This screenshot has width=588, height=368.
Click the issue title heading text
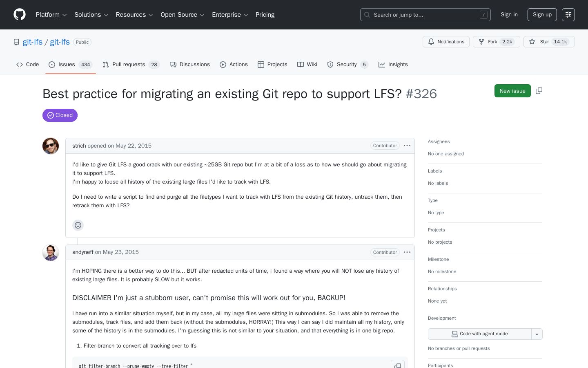click(x=222, y=94)
